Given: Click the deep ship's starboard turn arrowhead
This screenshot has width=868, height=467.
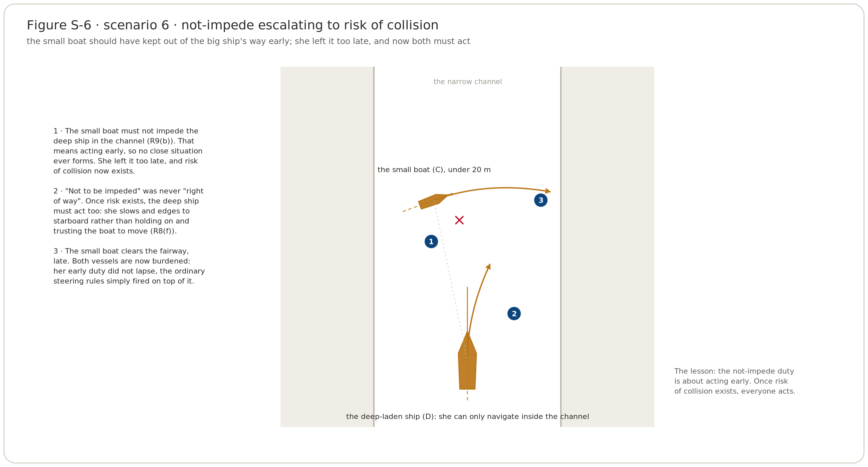Looking at the screenshot, I should 488,267.
